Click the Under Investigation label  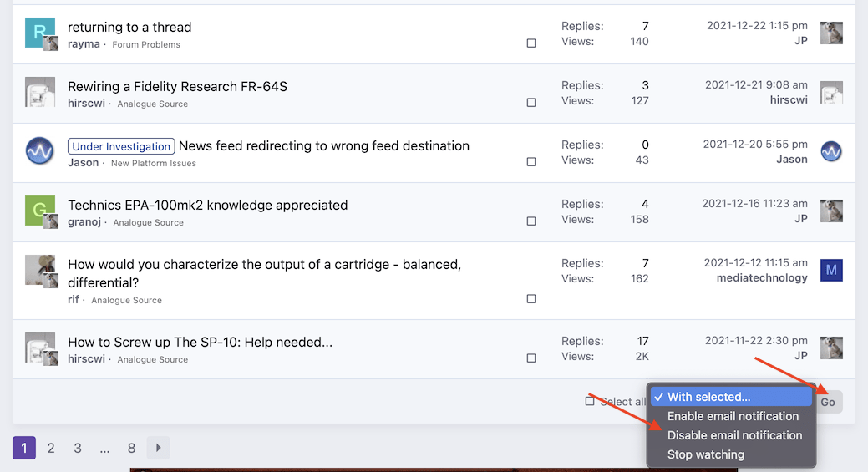(121, 146)
